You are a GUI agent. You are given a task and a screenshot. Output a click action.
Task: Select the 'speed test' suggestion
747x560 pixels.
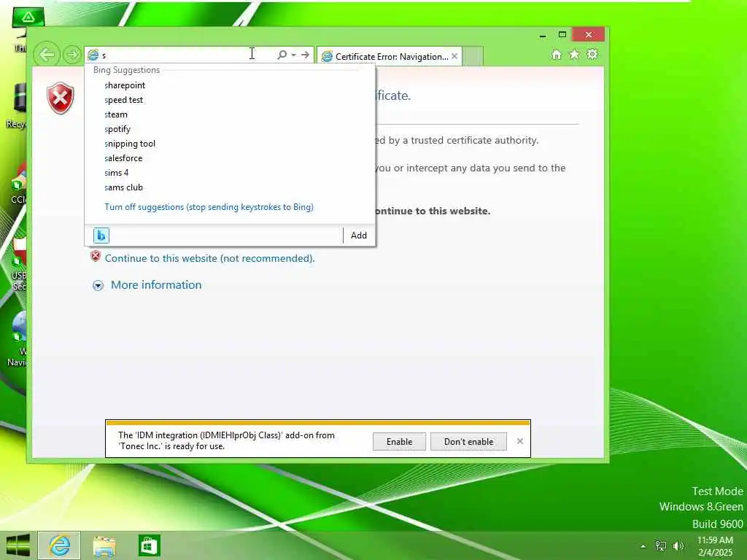pos(230,100)
